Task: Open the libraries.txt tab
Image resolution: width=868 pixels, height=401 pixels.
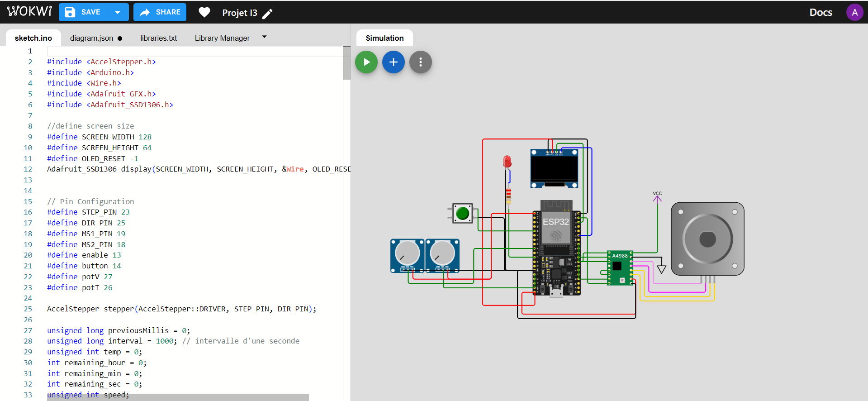Action: coord(158,38)
